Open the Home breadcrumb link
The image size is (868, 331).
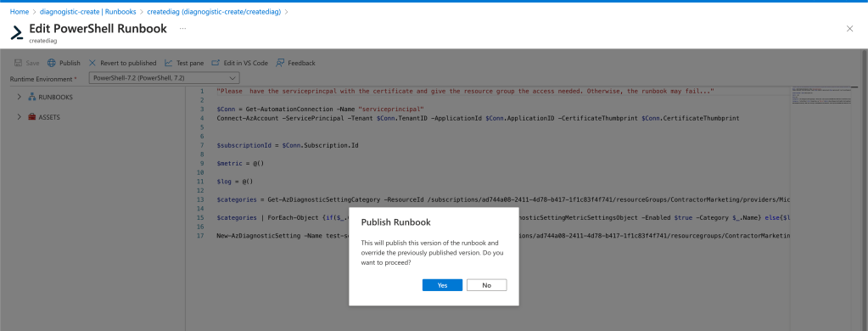20,12
